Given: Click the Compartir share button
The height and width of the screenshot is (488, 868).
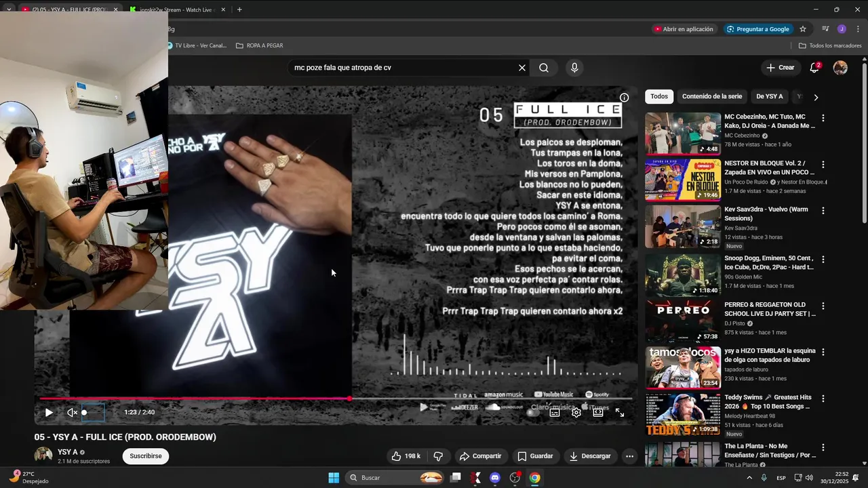Looking at the screenshot, I should point(480,456).
